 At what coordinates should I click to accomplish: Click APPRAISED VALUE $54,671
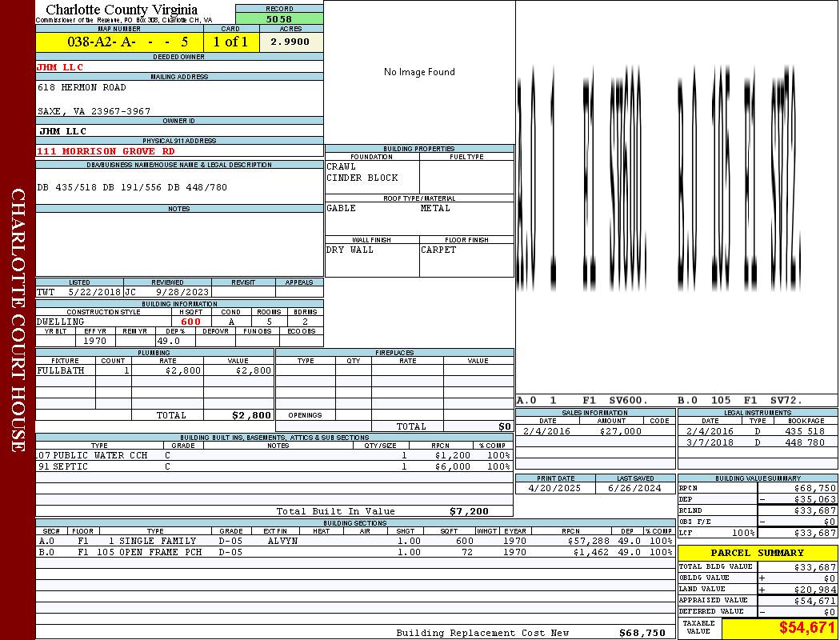815,601
